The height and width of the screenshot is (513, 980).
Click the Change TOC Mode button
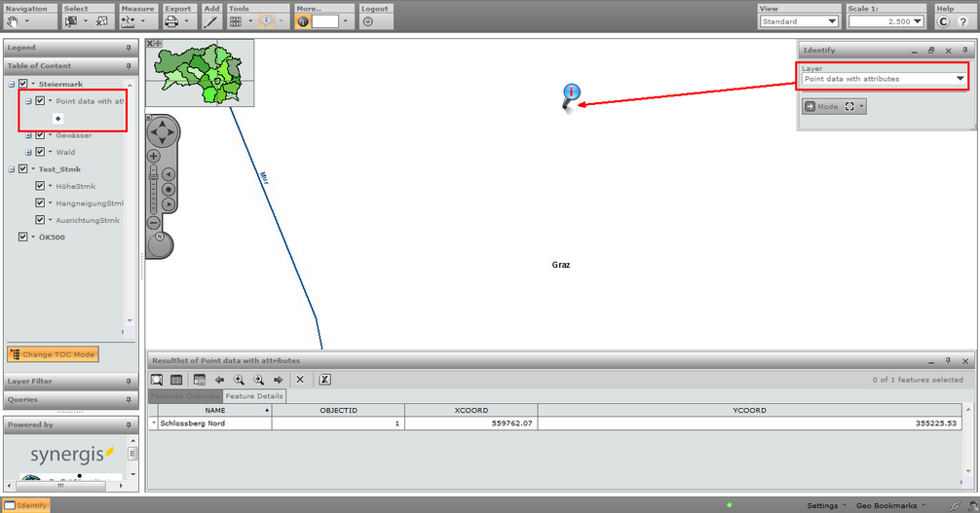[54, 354]
